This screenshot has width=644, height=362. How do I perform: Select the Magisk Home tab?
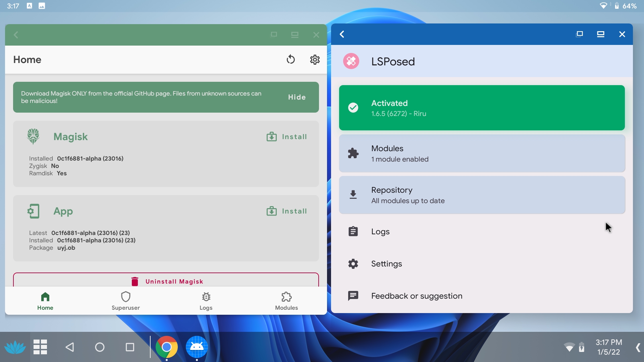pos(45,301)
